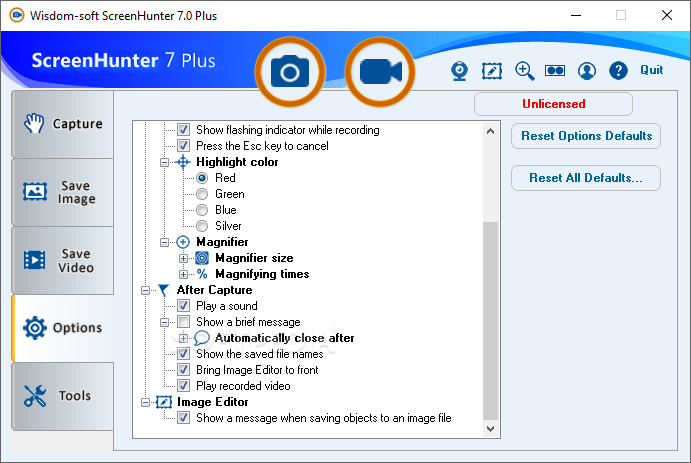
Task: Select the Blue highlight color radio button
Action: tap(202, 210)
